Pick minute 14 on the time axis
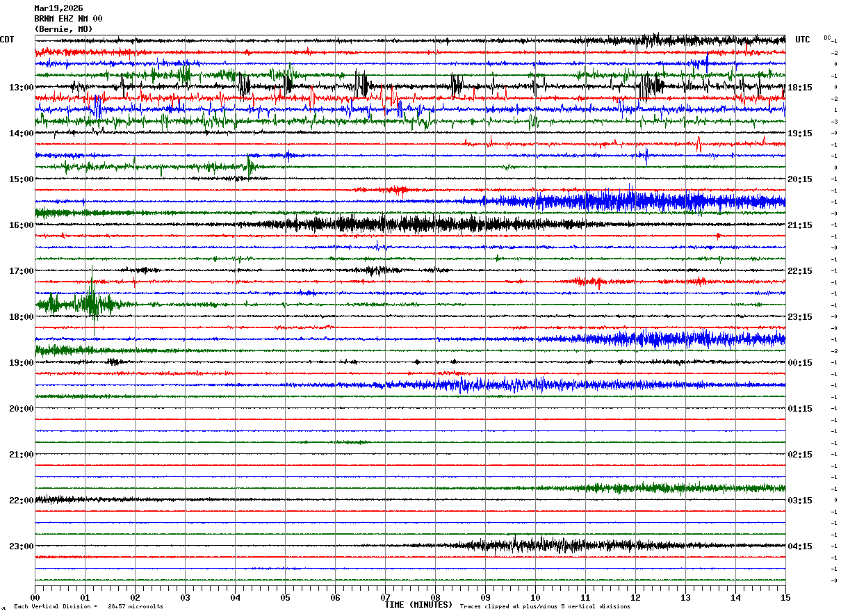This screenshot has height=616, width=841. click(x=735, y=597)
